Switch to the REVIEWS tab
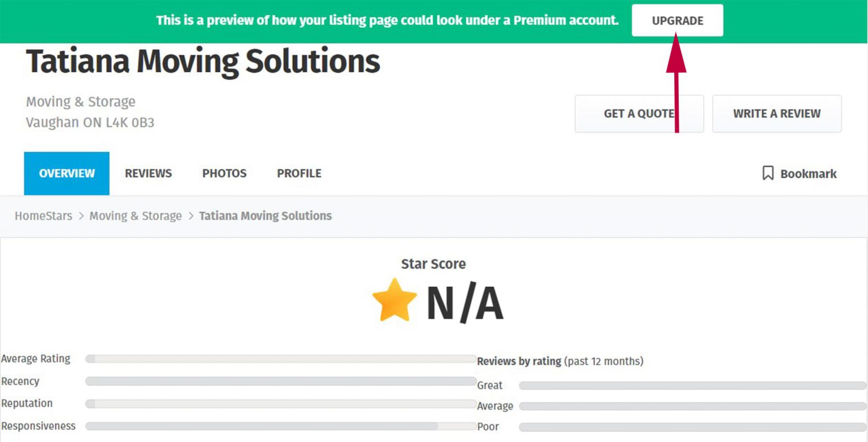Viewport: 868px width, 442px height. [148, 173]
